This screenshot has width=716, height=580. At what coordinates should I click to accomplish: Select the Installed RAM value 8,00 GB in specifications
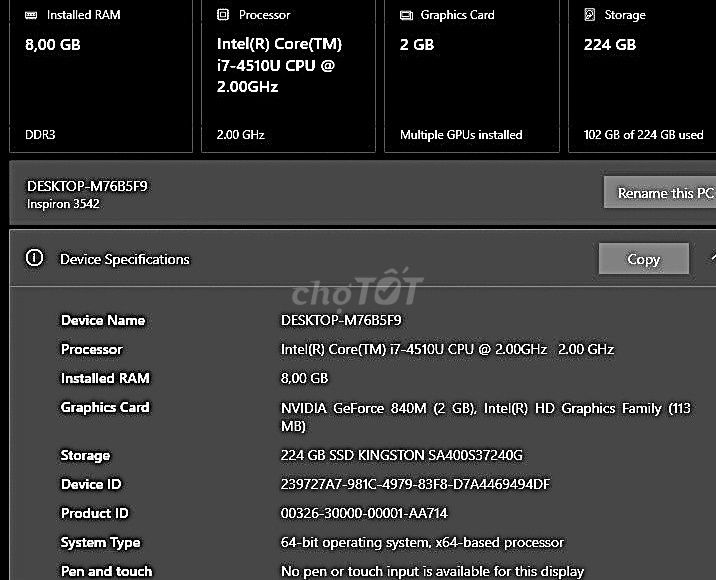pos(305,378)
